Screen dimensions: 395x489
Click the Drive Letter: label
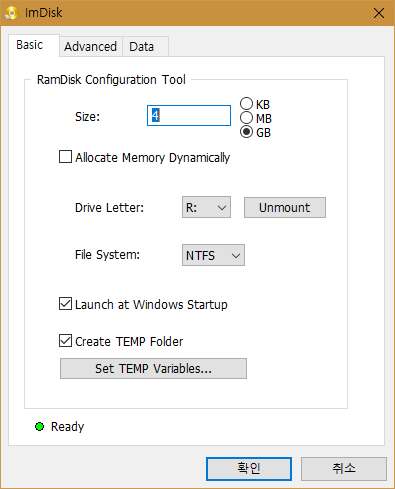pyautogui.click(x=109, y=208)
